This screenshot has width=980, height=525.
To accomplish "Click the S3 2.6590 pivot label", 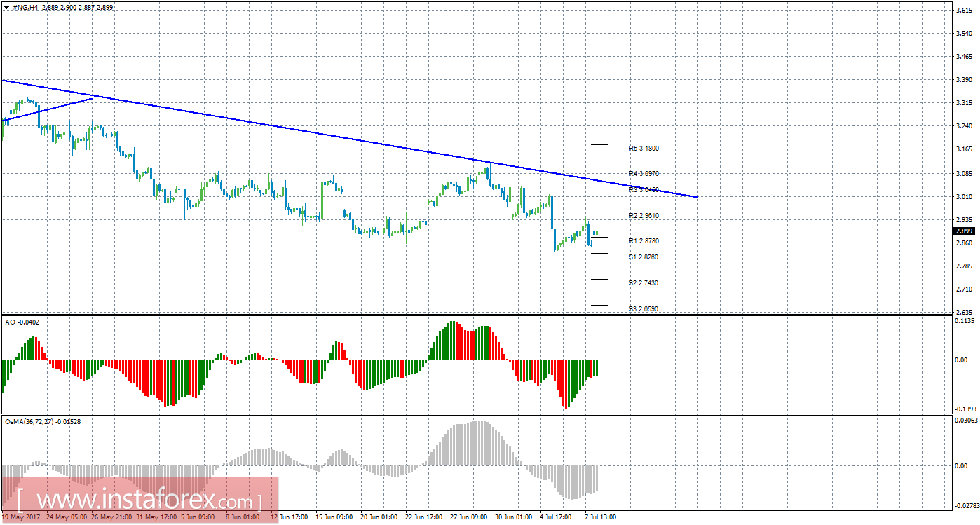I will [644, 308].
